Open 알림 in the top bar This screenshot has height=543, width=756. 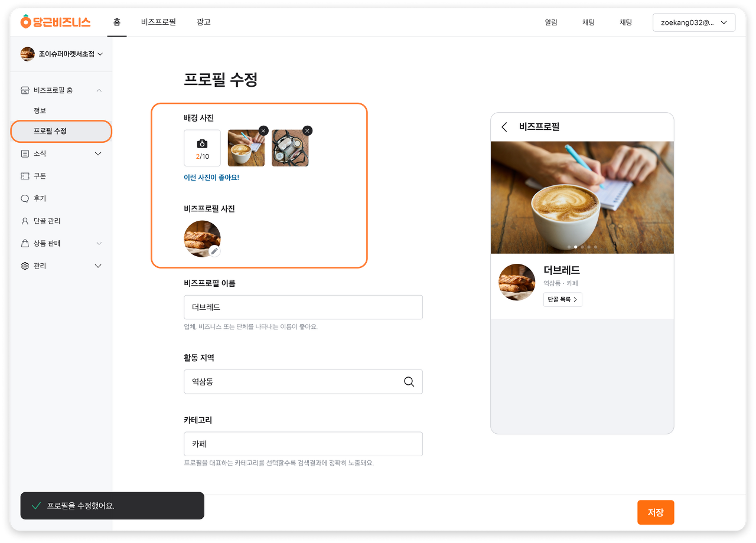(x=551, y=22)
